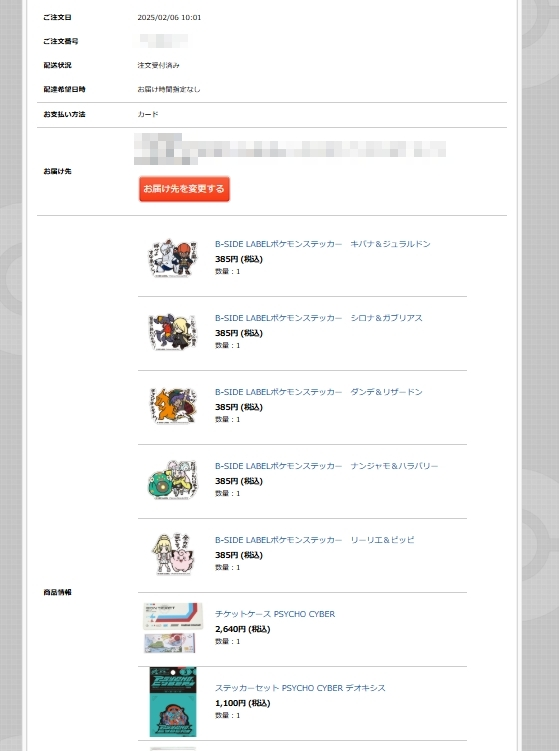The width and height of the screenshot is (559, 751).
Task: Click the キバナ＆ジュラルドン sticker thumbnail
Action: (x=173, y=258)
